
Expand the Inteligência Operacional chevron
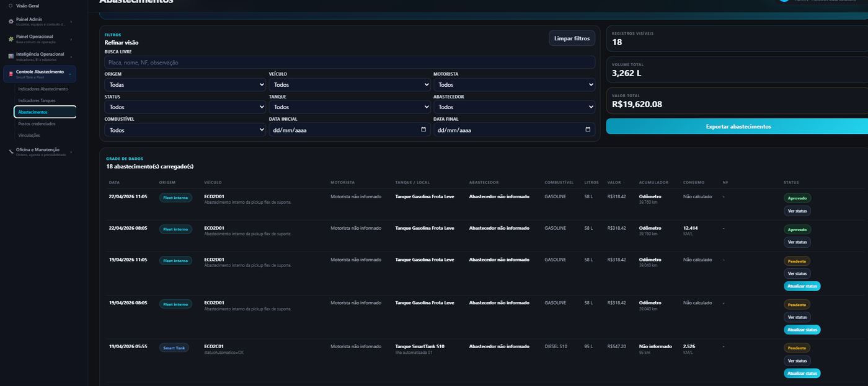71,56
